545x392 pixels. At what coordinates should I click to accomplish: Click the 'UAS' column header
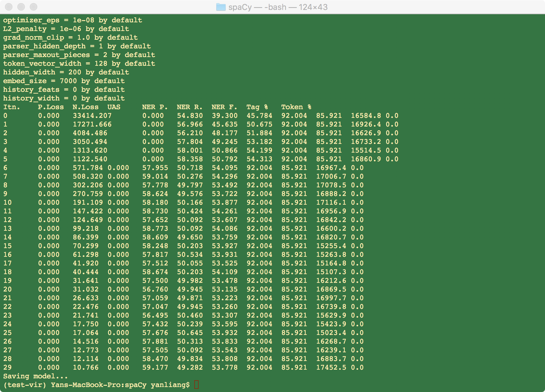114,107
